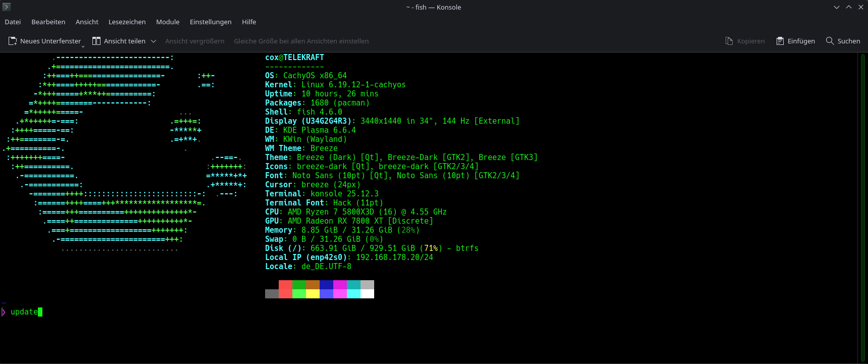Click the text CachyOS x86_64
The height and width of the screenshot is (364, 868).
click(x=315, y=76)
